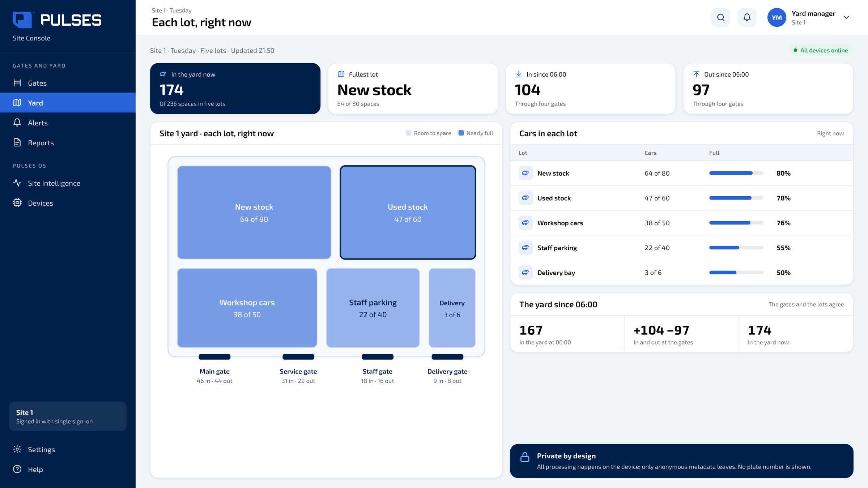Click the car icon in Used stock row
The width and height of the screenshot is (868, 488).
point(526,198)
